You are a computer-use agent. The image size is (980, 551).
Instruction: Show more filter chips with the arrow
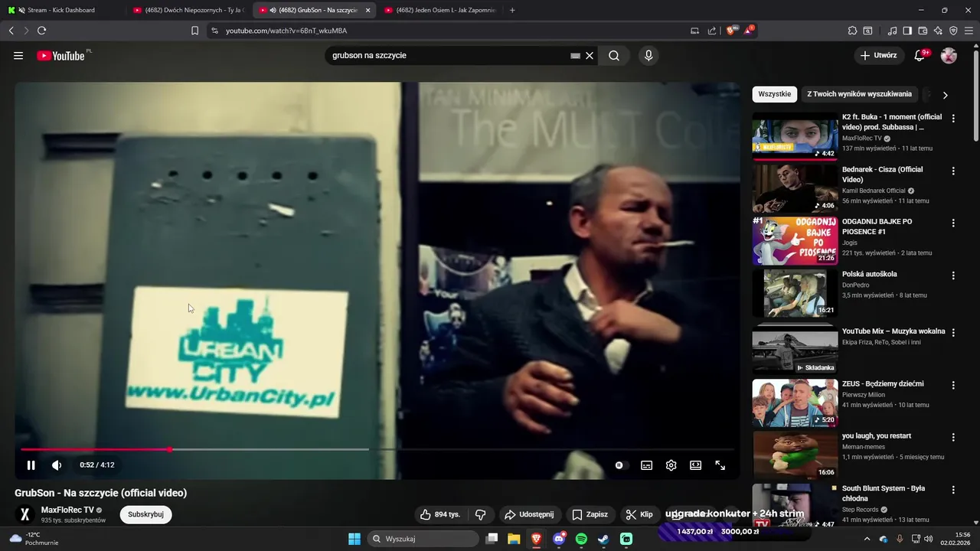click(945, 95)
